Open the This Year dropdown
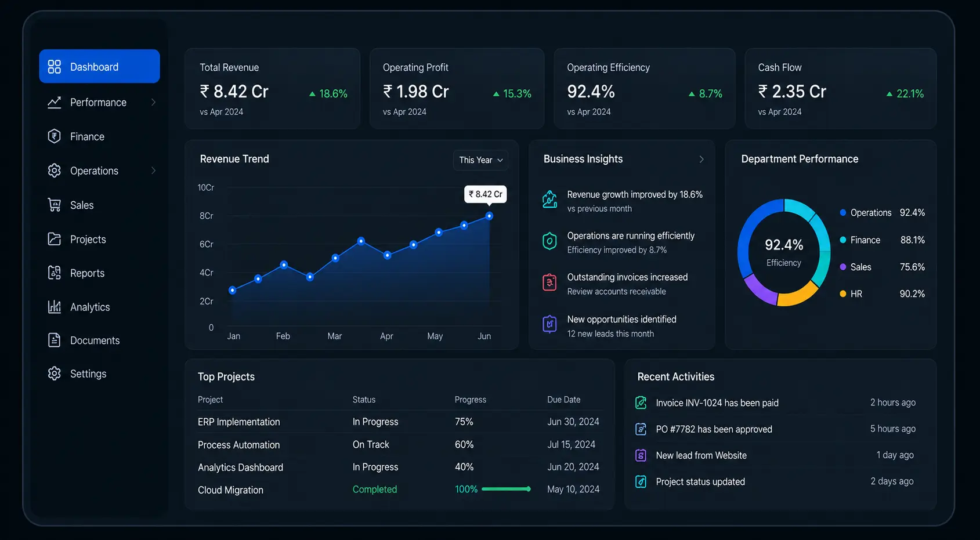 [480, 160]
